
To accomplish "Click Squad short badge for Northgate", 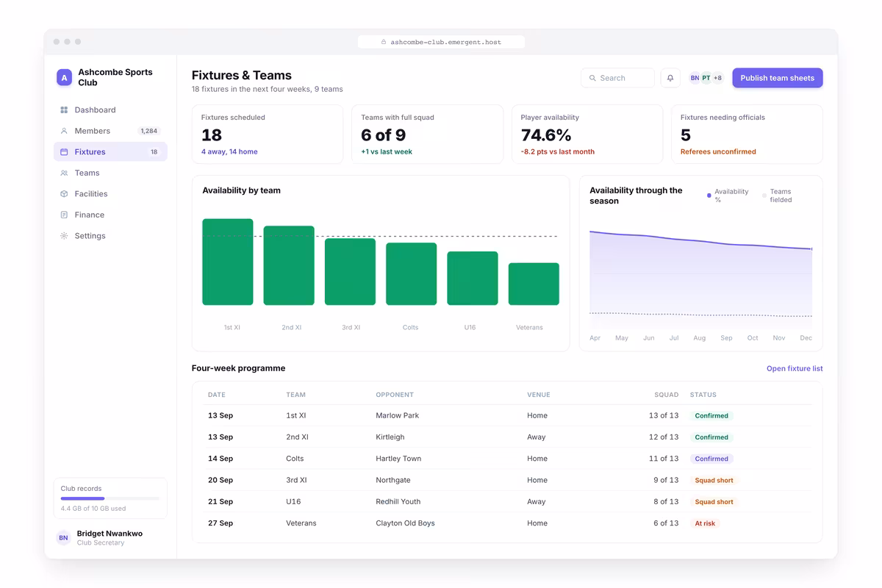I will [714, 480].
